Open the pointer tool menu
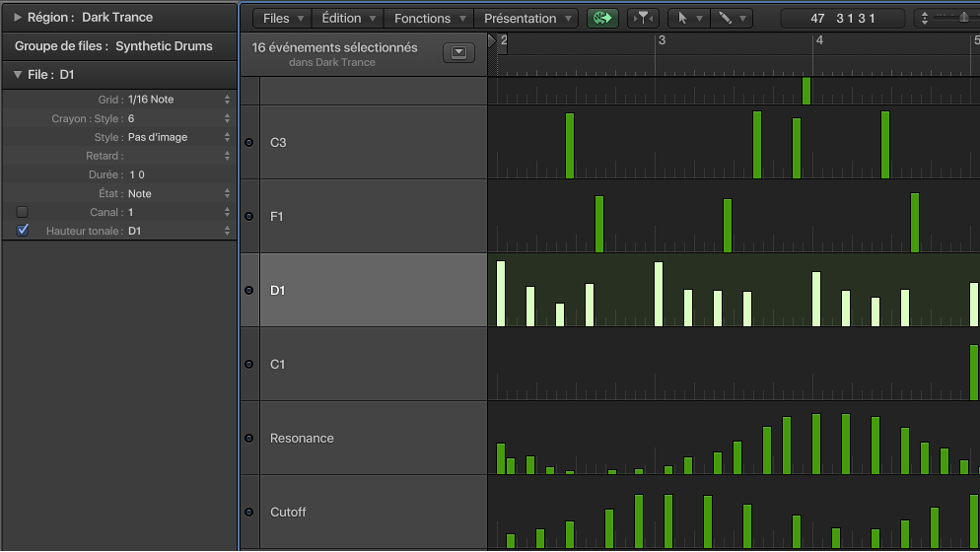The height and width of the screenshot is (552, 980). pyautogui.click(x=687, y=18)
